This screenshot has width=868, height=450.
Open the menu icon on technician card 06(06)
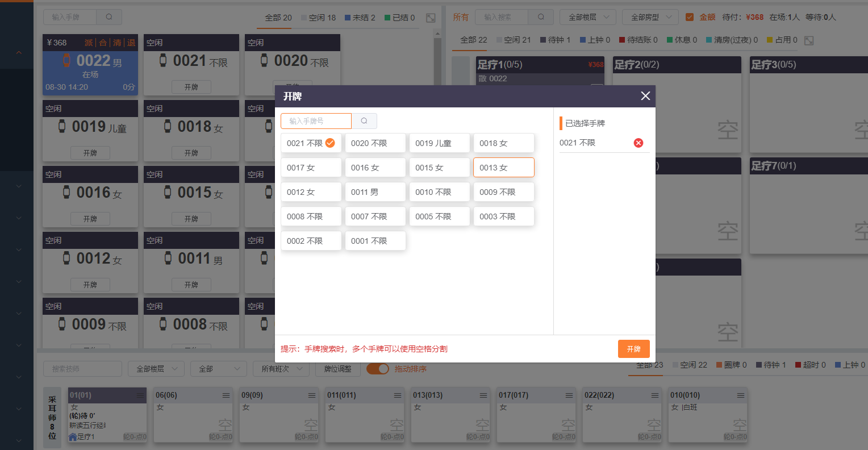[x=226, y=395]
